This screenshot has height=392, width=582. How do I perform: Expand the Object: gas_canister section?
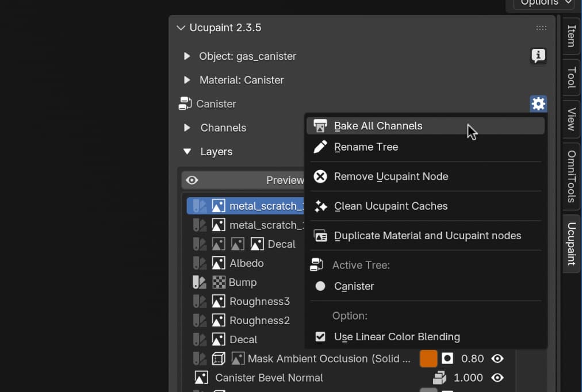click(x=187, y=56)
